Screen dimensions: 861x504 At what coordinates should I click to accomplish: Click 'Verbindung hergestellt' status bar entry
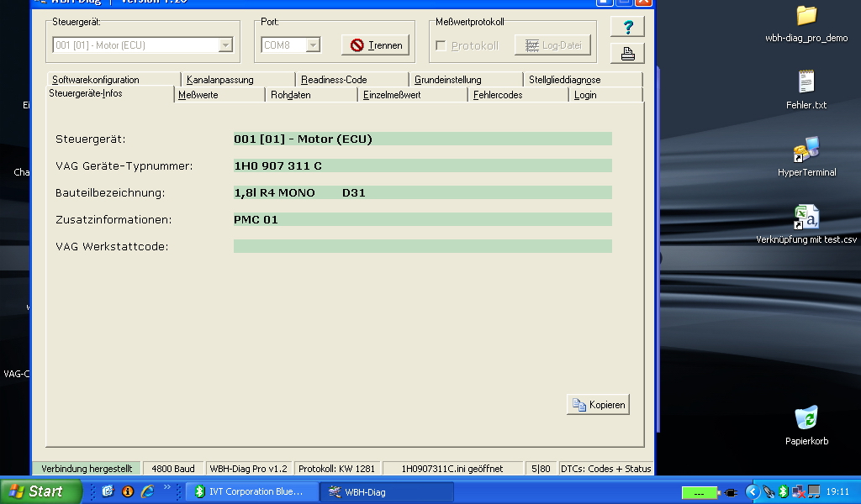point(87,469)
